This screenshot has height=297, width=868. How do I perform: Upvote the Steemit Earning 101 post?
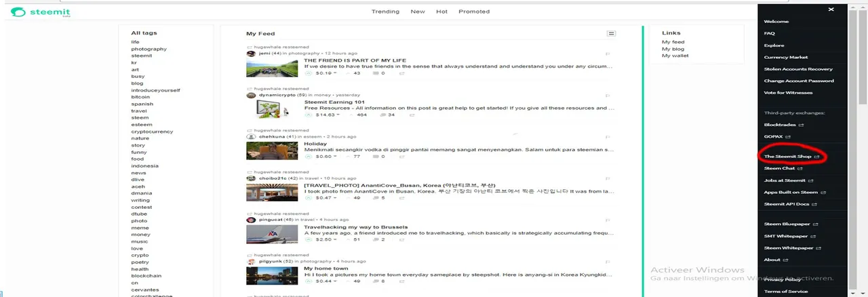(309, 115)
